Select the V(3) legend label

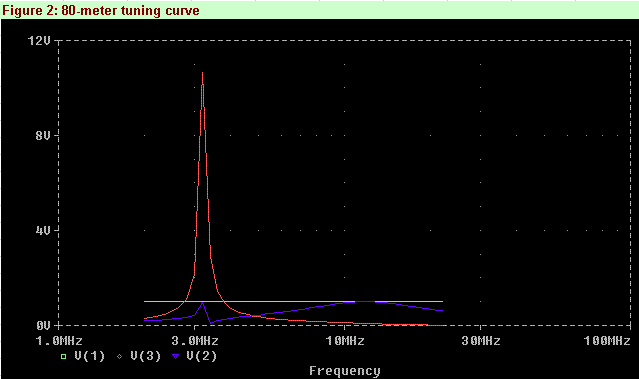click(145, 356)
